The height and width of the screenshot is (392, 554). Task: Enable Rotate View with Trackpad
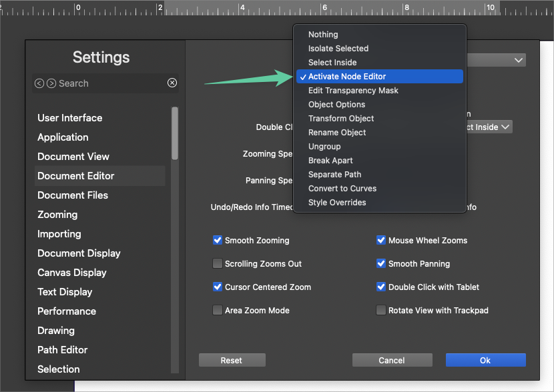(381, 311)
